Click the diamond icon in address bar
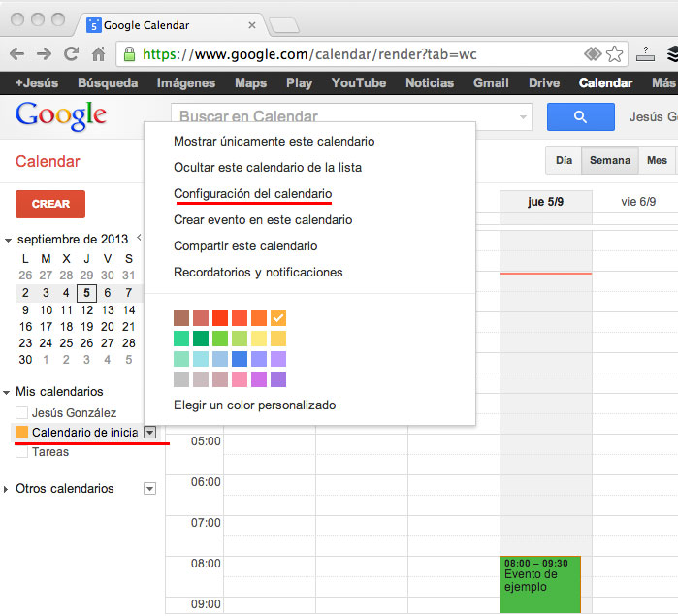 click(593, 54)
